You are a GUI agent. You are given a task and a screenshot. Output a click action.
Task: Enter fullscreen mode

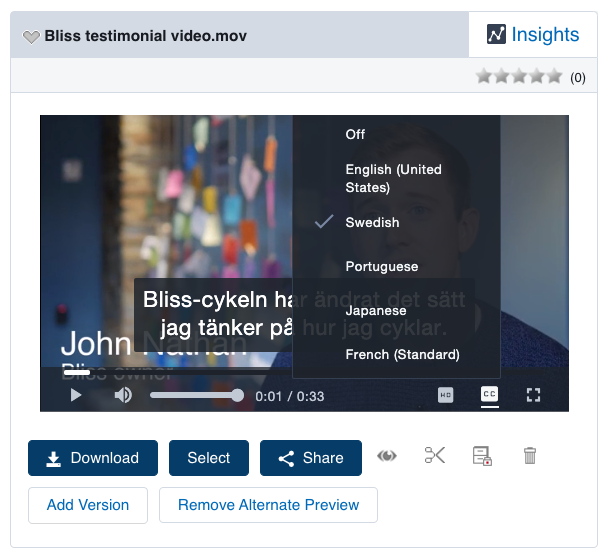(533, 395)
